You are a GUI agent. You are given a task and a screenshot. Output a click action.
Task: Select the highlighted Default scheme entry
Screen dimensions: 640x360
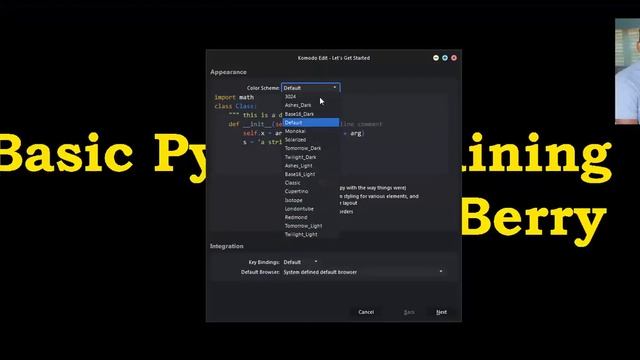coord(311,122)
